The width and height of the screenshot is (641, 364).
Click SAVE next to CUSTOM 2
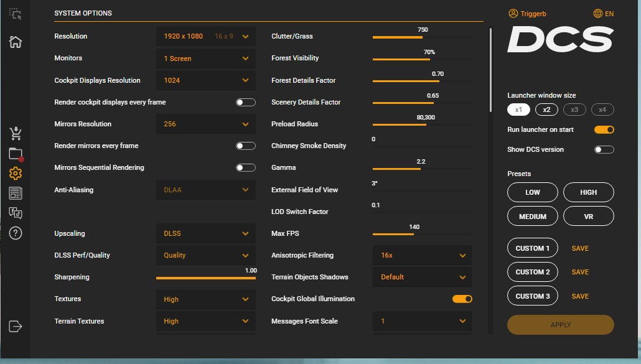(x=580, y=272)
